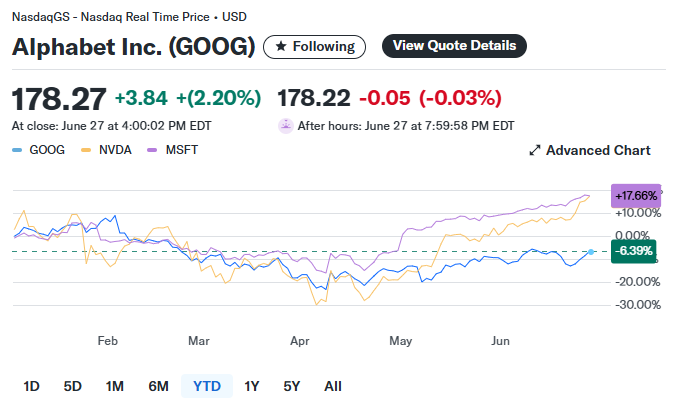The height and width of the screenshot is (400, 674).
Task: Click the closing price 178.27
Action: [59, 99]
